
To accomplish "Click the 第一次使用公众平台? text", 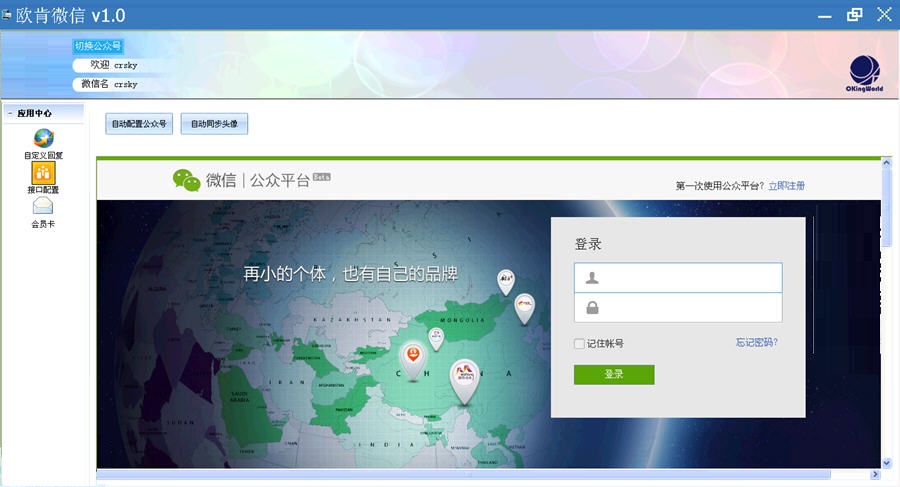I will click(720, 185).
